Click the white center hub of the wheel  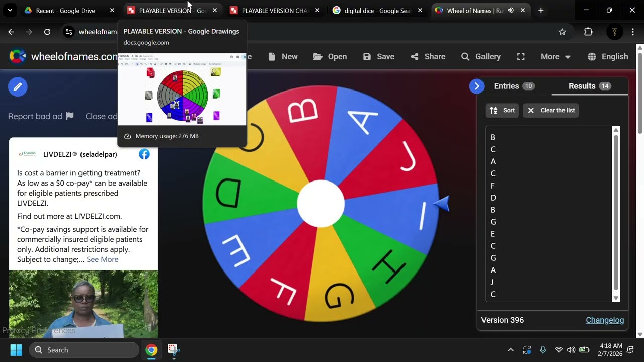coord(320,204)
